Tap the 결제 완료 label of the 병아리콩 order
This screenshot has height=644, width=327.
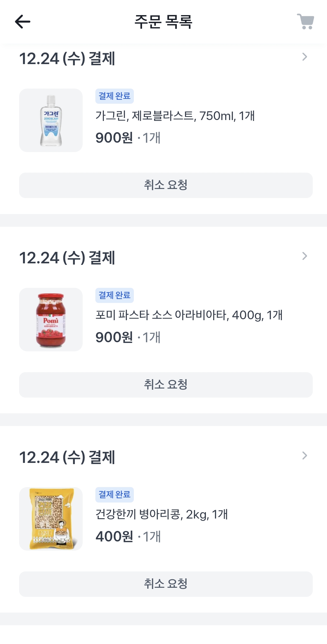pos(114,495)
